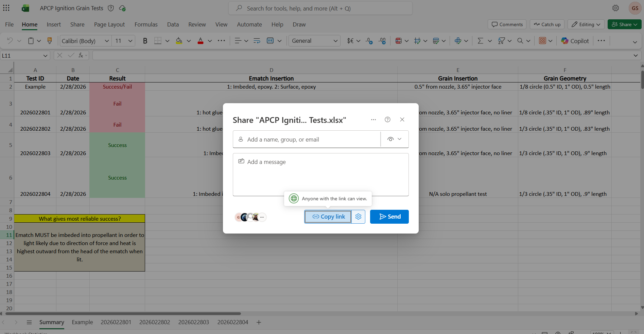This screenshot has height=334, width=644.
Task: Click the Catch up button
Action: [x=547, y=24]
